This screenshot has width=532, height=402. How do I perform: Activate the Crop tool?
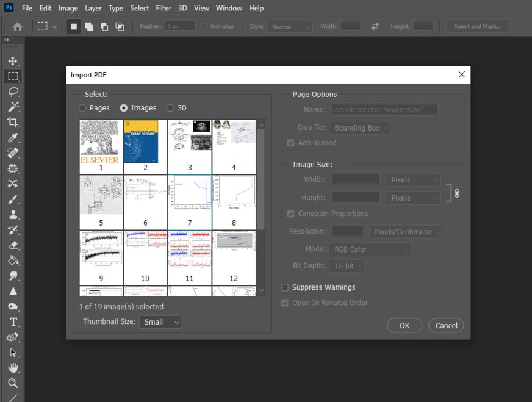point(13,122)
